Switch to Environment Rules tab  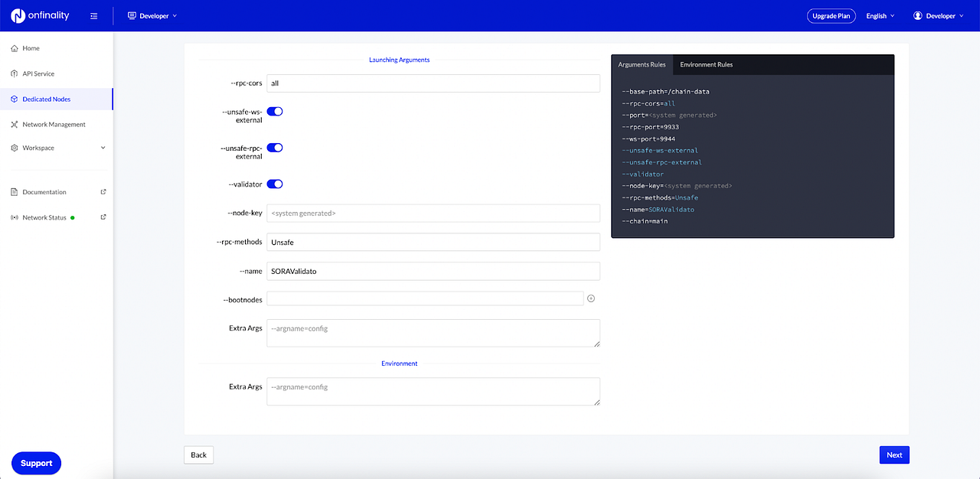click(706, 64)
